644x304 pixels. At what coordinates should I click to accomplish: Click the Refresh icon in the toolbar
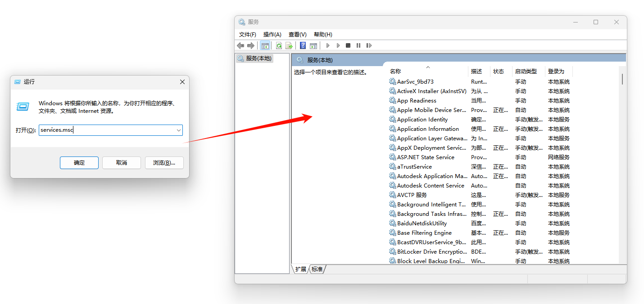pos(279,45)
